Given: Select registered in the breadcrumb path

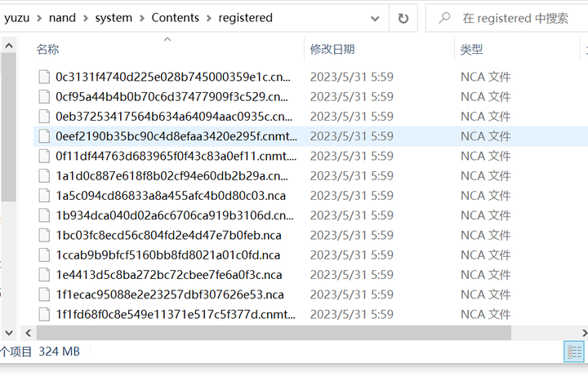Looking at the screenshot, I should pos(246,18).
